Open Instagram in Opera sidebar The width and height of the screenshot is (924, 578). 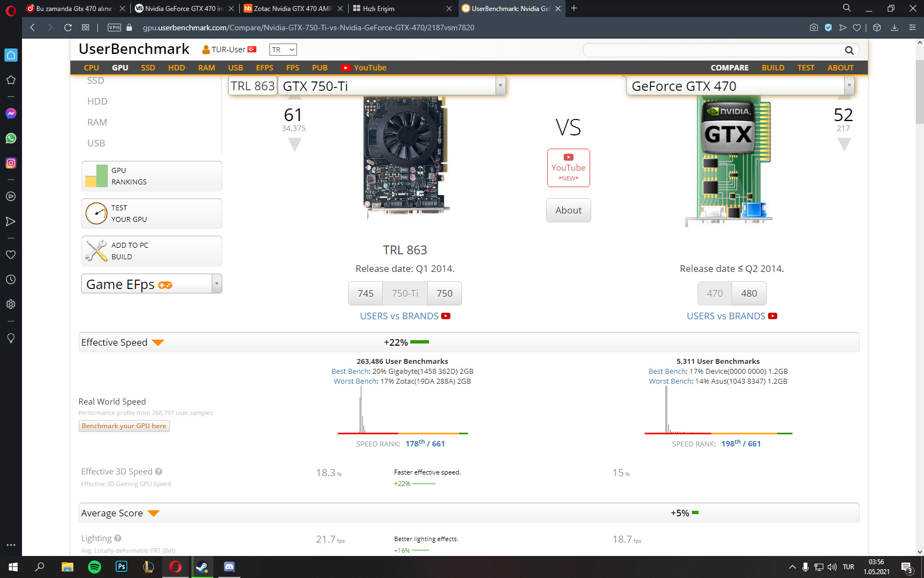[10, 163]
